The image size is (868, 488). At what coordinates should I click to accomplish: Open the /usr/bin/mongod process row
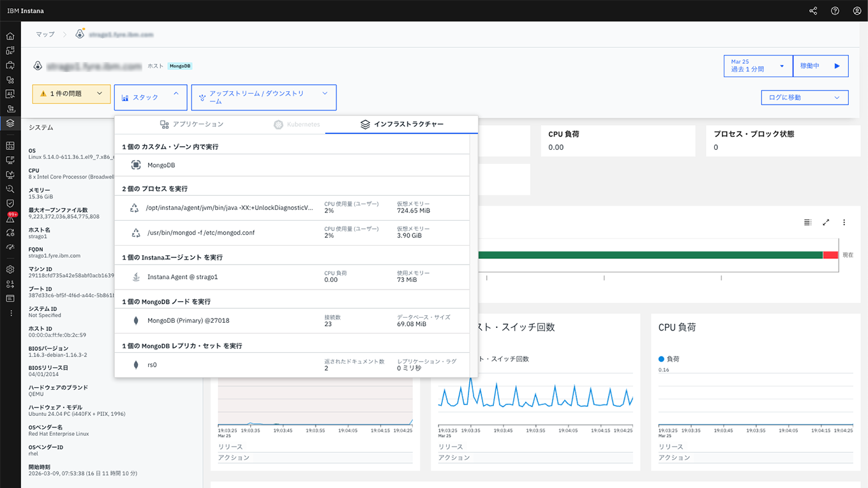pos(292,233)
